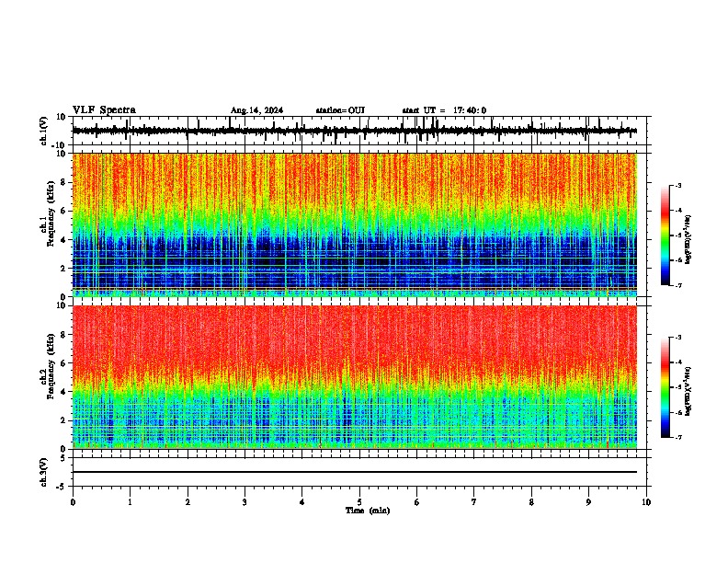Click the ch.3(V) axis label
The width and height of the screenshot is (728, 563).
(x=44, y=472)
